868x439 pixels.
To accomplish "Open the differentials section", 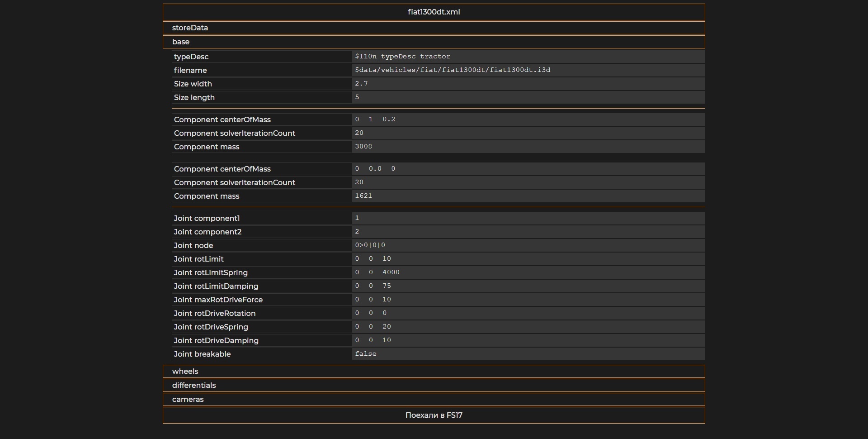I will pyautogui.click(x=434, y=385).
